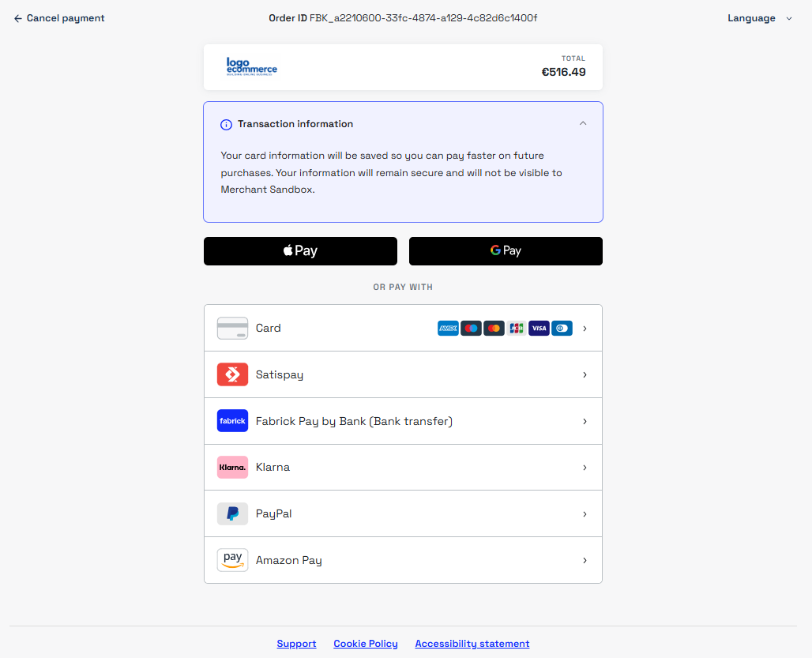Viewport: 812px width, 658px height.
Task: Open the Satispay row chevron arrow
Action: point(585,374)
